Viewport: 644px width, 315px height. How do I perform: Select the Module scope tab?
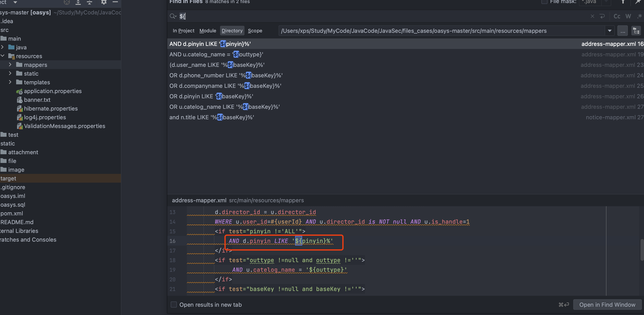(208, 31)
